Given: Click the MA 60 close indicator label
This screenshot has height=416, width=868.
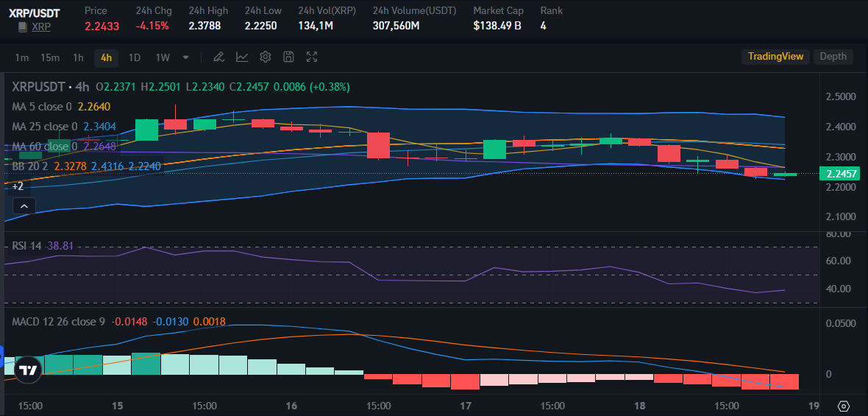Looking at the screenshot, I should (45, 147).
